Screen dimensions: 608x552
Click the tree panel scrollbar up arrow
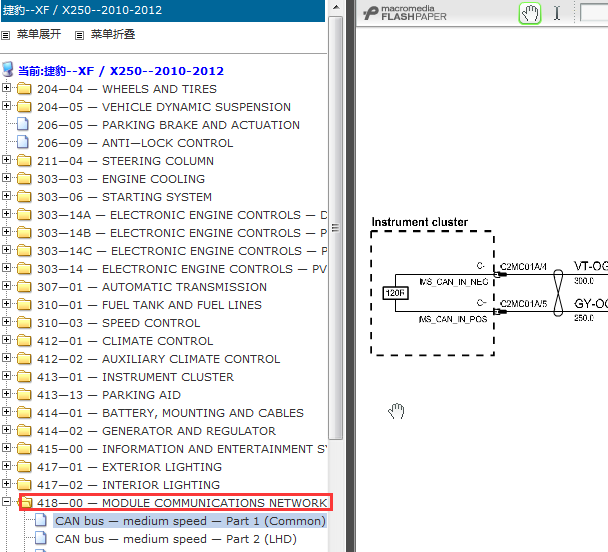336,7
